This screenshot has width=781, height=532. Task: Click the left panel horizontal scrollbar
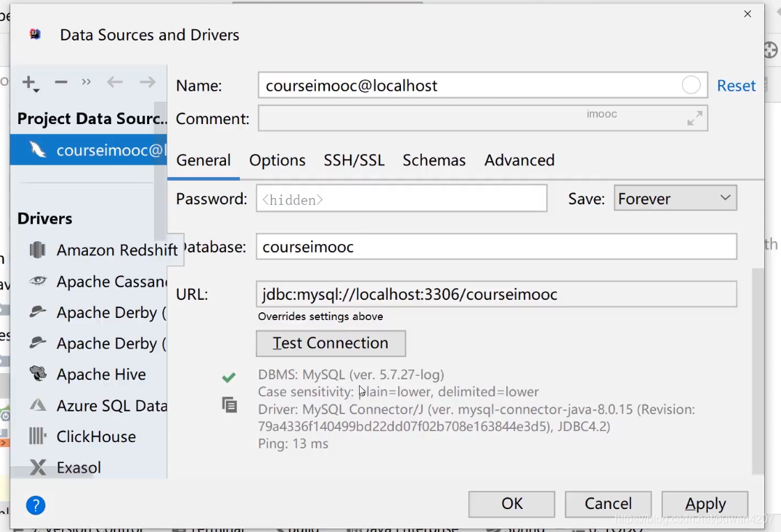[52, 473]
